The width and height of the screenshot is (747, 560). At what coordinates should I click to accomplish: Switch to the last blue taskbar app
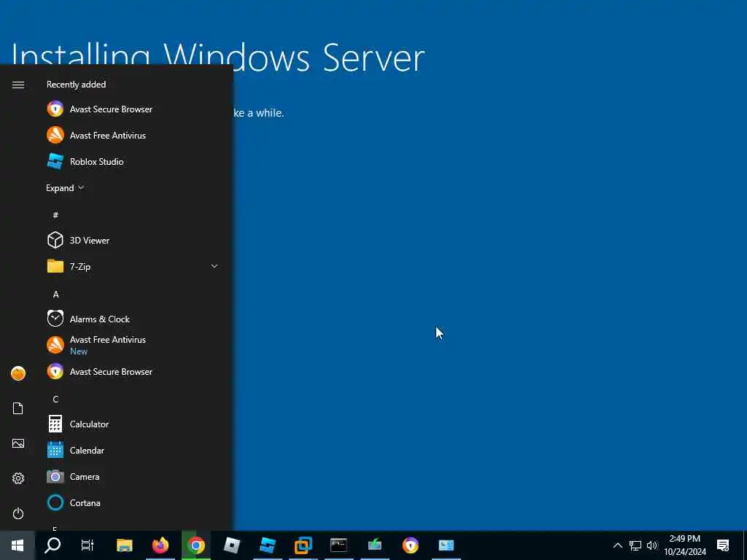coord(446,545)
